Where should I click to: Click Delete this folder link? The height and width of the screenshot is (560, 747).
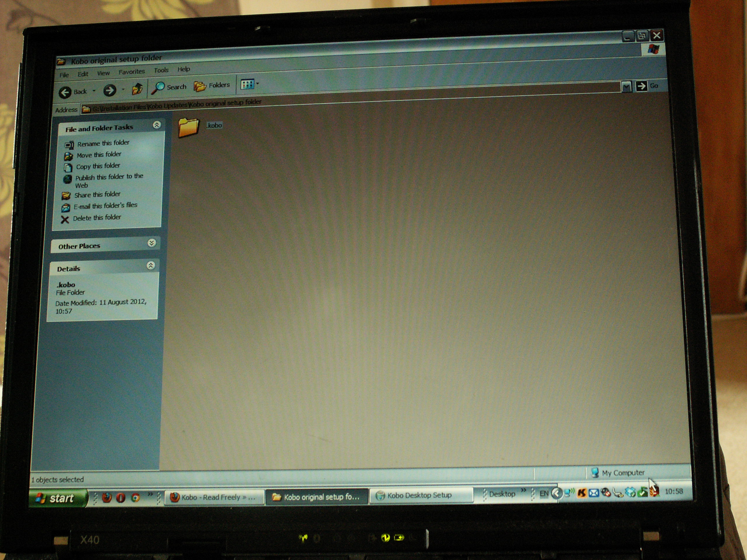click(x=97, y=218)
